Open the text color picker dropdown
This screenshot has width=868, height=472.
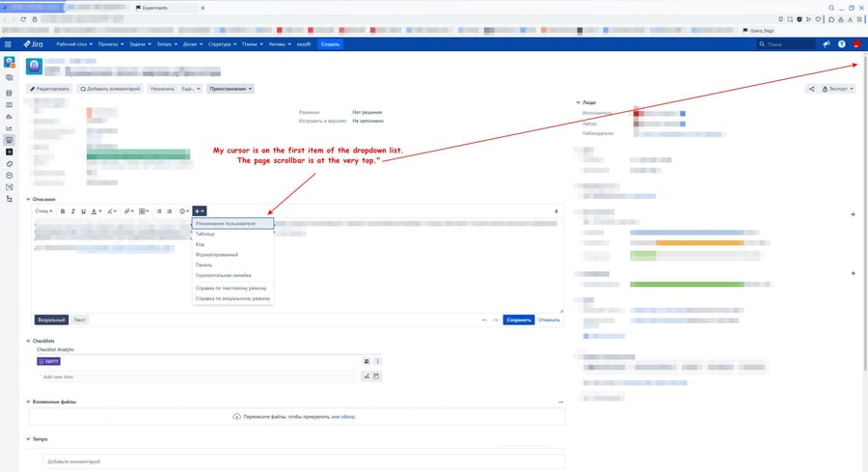pos(97,210)
